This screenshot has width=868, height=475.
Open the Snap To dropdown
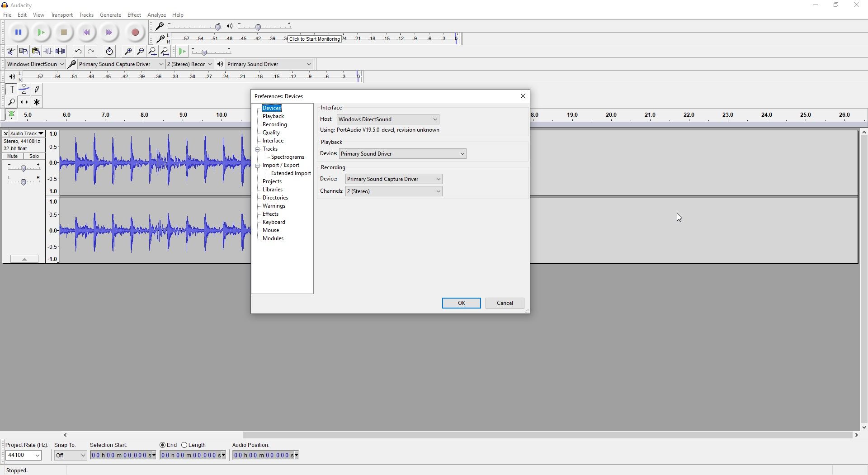coord(71,456)
